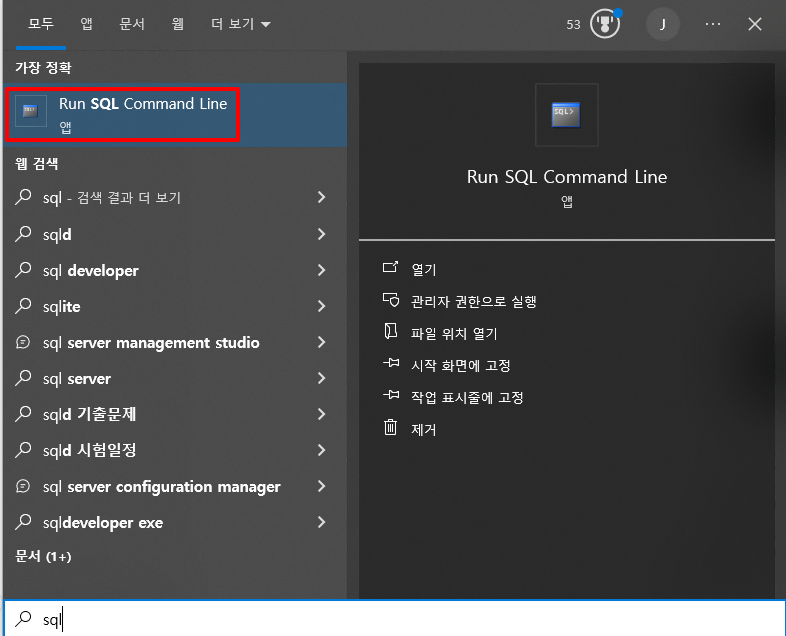
Task: Click the shield icon beside 관리자 권한으로 실행
Action: (x=391, y=300)
